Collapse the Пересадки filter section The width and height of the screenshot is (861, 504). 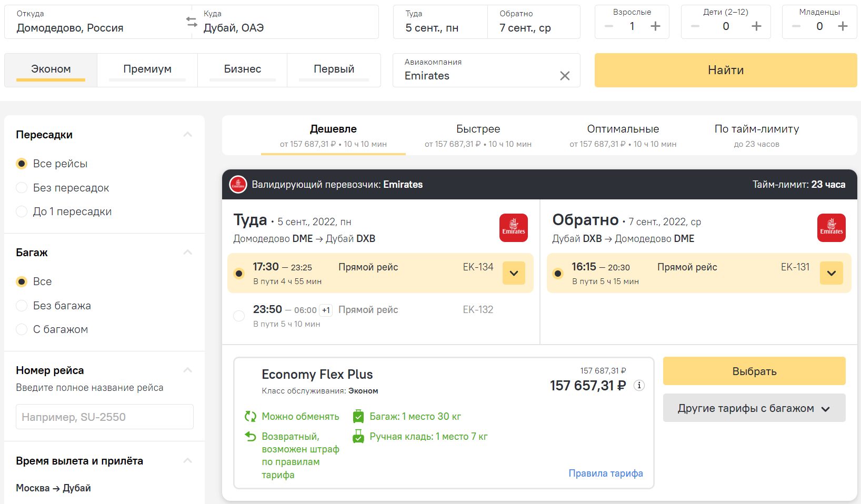(187, 135)
